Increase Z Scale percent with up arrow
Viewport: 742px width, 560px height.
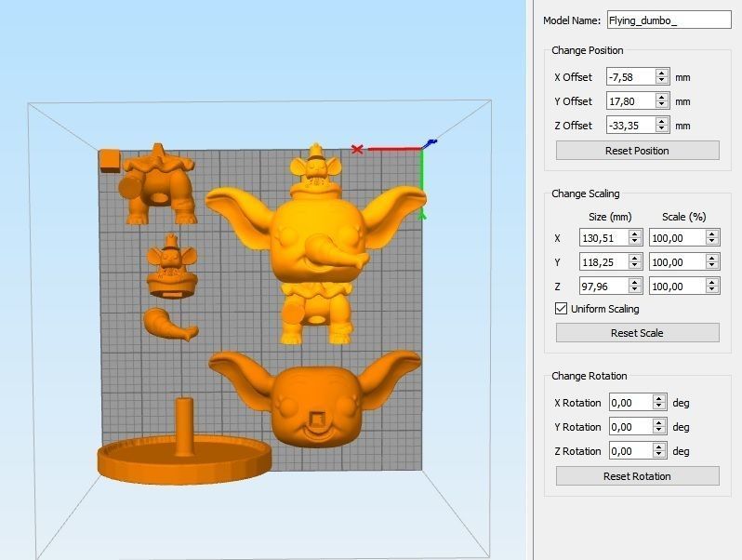coord(711,282)
